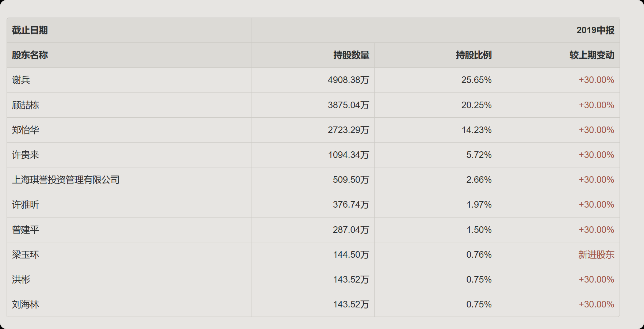The image size is (644, 329).
Task: Click the 新进股东 change label
Action: [596, 255]
